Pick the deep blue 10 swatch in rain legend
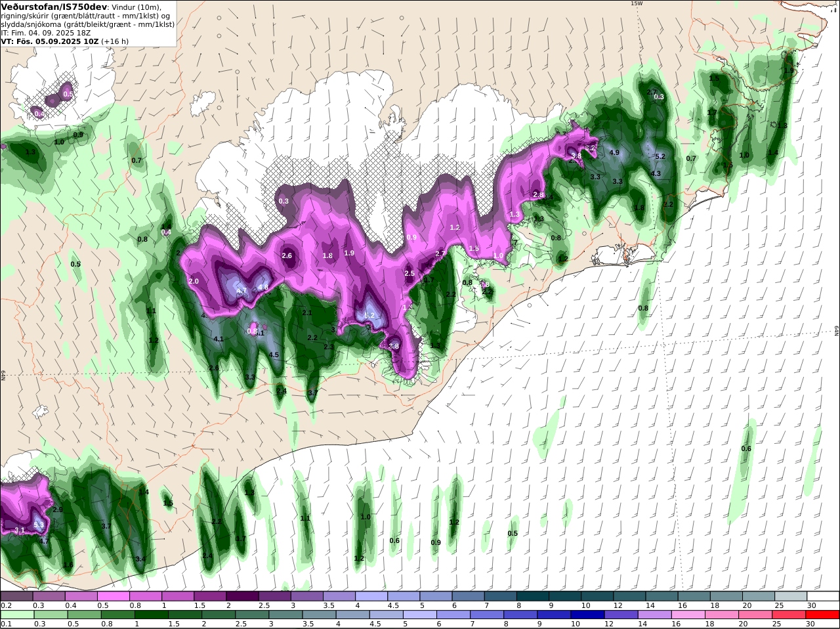 [x=588, y=615]
